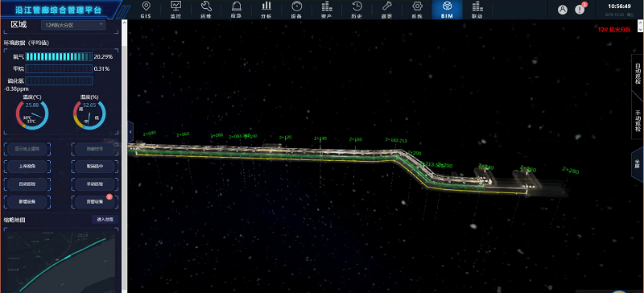Expand the 区域 fire zone dropdown
The width and height of the screenshot is (644, 293).
click(x=73, y=25)
